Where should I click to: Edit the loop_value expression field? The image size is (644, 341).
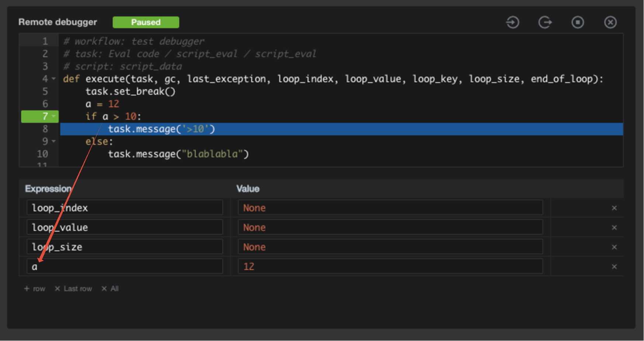tap(125, 227)
